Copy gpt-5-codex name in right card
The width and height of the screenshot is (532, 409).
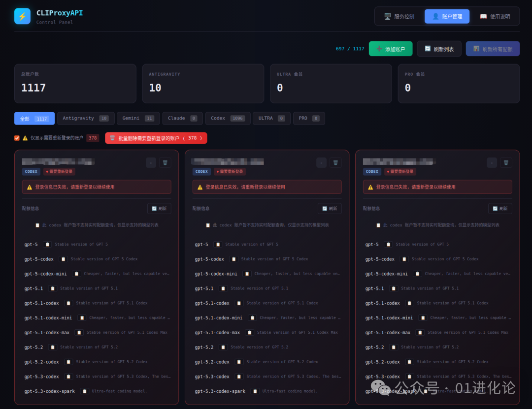click(404, 259)
